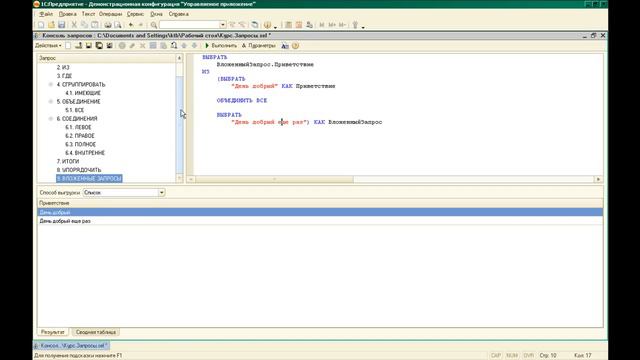Click the calendar icon in the main toolbar

click(299, 25)
